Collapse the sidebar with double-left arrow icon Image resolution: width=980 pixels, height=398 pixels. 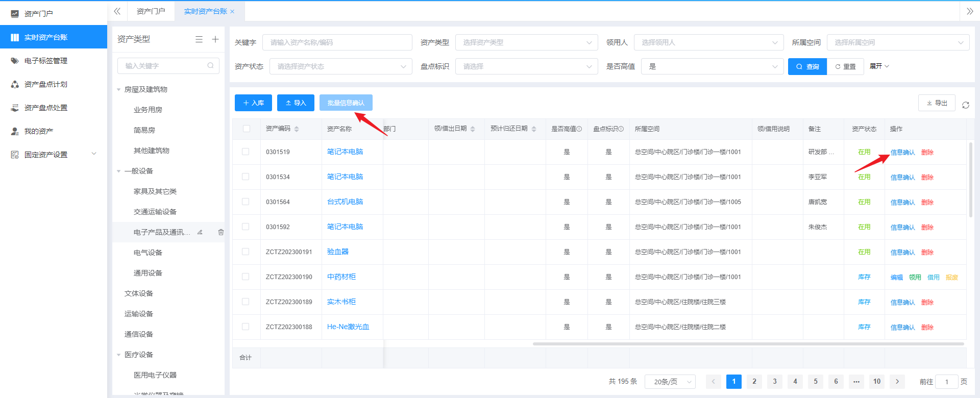point(117,11)
